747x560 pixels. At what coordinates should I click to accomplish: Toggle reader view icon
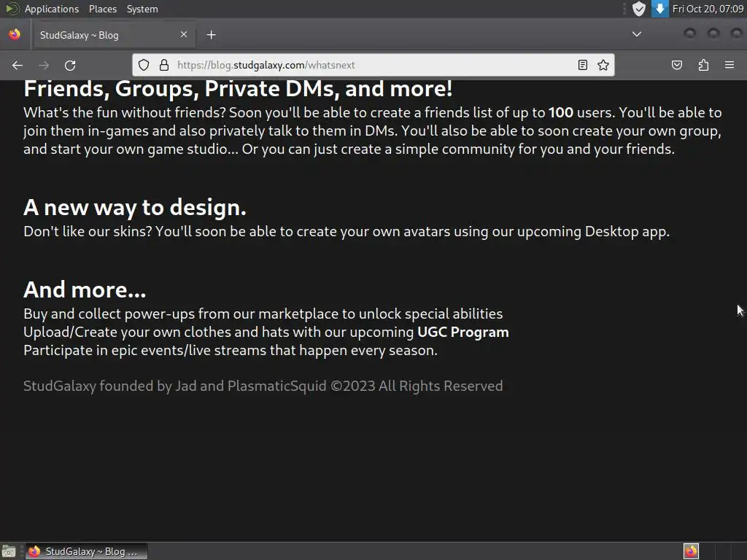coord(582,65)
